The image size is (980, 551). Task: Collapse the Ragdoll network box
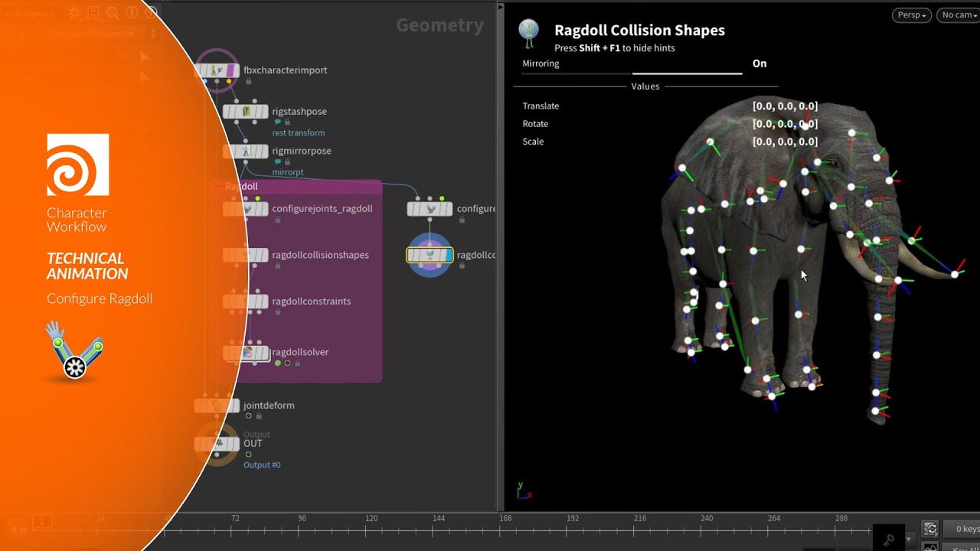click(219, 187)
